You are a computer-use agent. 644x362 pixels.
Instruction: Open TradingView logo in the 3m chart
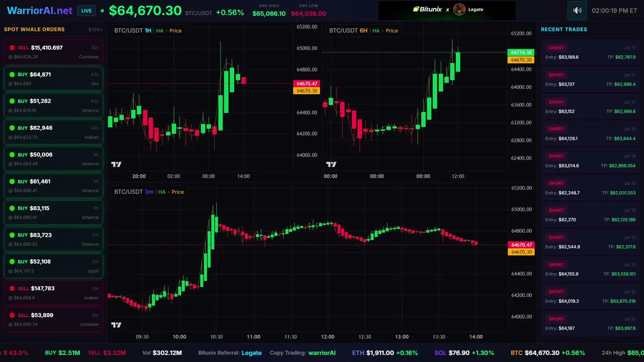pyautogui.click(x=116, y=325)
